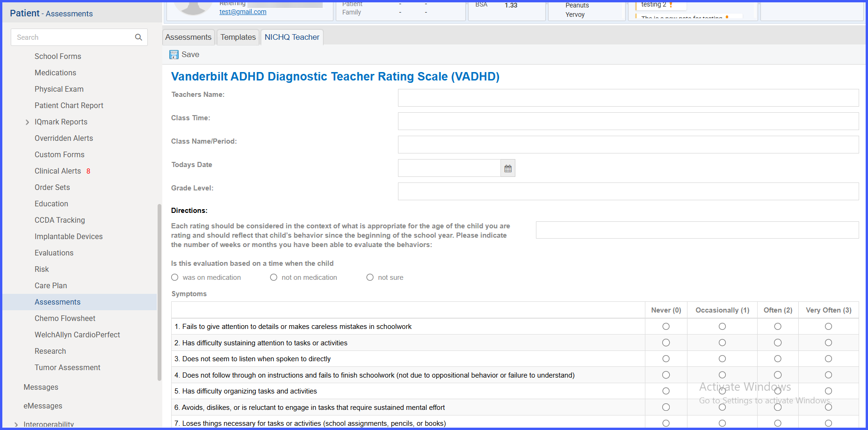This screenshot has height=430, width=868.
Task: Click the Todays Date text field
Action: (x=449, y=168)
